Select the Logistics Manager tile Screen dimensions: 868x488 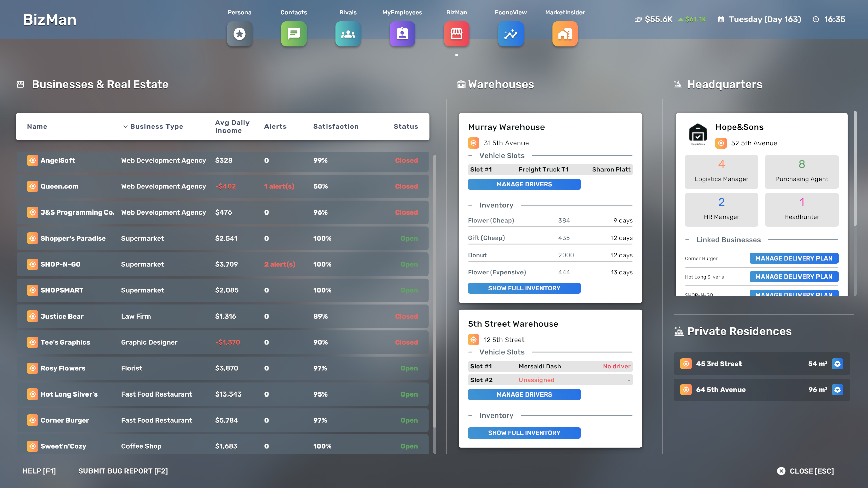tap(721, 171)
